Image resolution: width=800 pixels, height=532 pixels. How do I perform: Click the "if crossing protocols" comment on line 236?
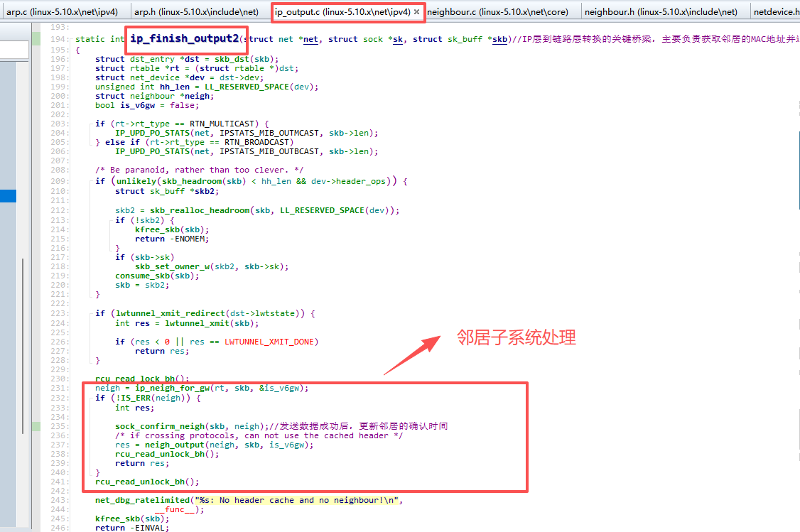pos(259,435)
